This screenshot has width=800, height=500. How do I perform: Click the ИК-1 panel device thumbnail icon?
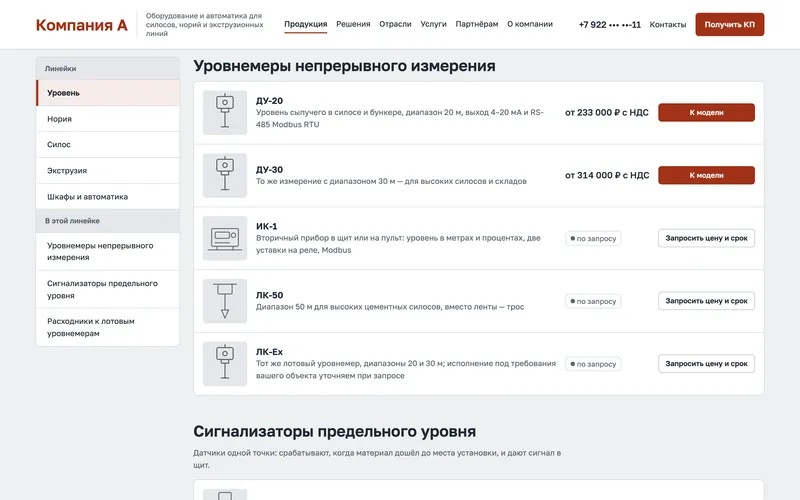[x=224, y=238]
